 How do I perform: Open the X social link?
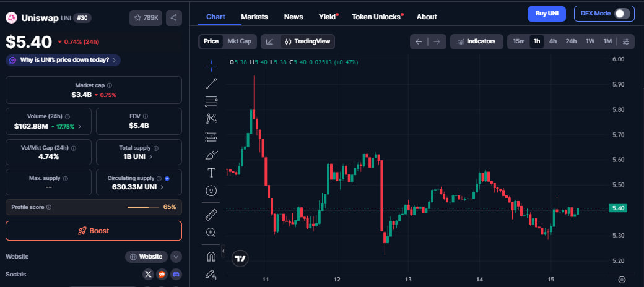tap(148, 274)
